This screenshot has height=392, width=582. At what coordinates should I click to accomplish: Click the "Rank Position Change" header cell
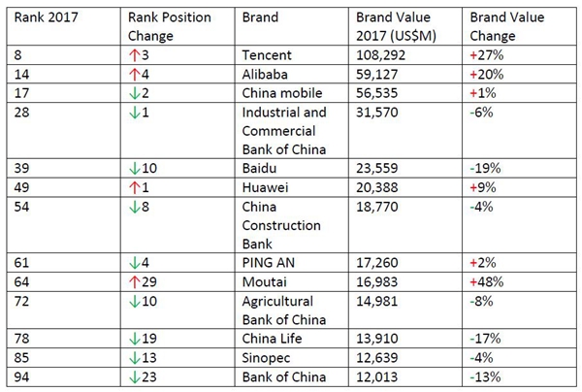pos(165,26)
